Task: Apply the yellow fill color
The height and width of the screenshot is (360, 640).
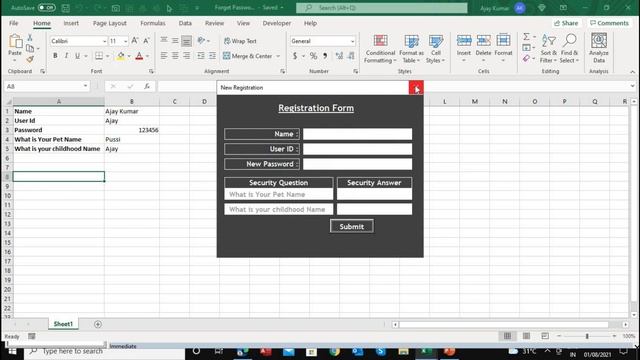Action: [120, 56]
